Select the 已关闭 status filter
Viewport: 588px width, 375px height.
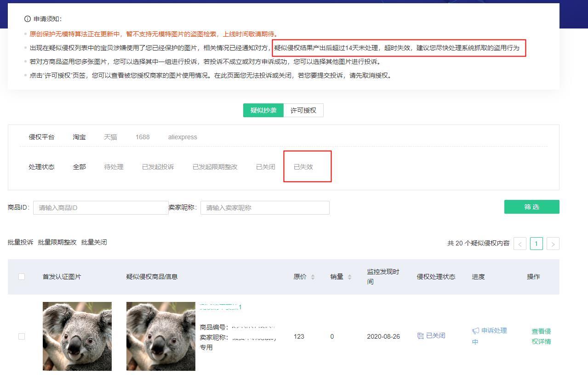[x=265, y=167]
